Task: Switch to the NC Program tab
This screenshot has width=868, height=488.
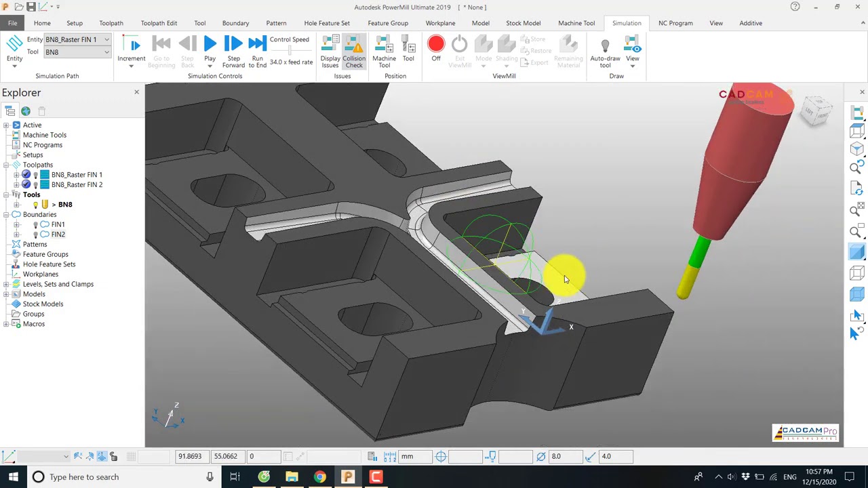Action: coord(675,23)
